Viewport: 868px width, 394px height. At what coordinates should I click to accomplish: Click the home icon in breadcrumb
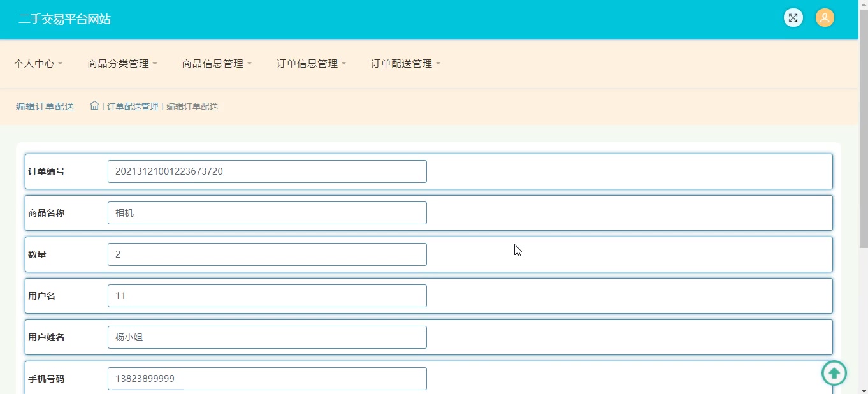coord(94,106)
